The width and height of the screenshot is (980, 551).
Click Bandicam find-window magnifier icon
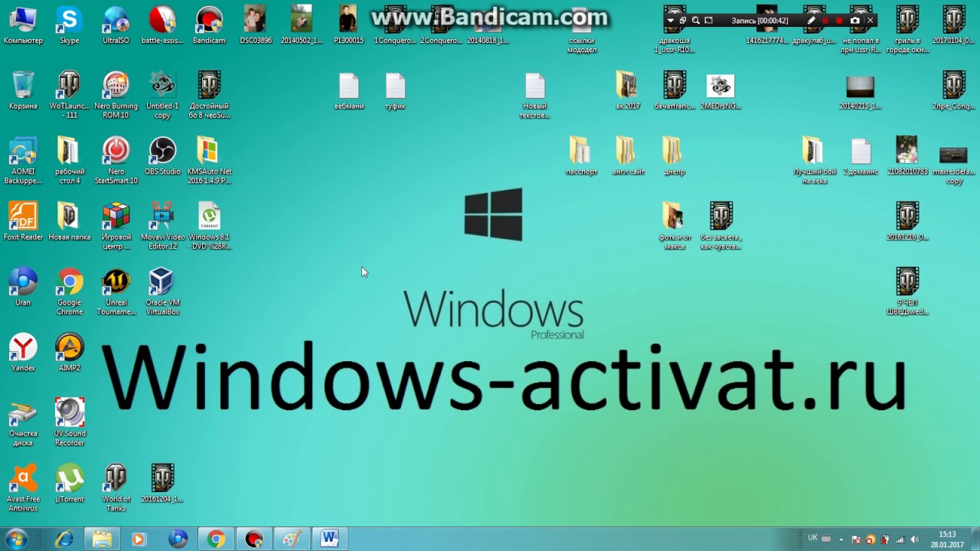point(695,21)
